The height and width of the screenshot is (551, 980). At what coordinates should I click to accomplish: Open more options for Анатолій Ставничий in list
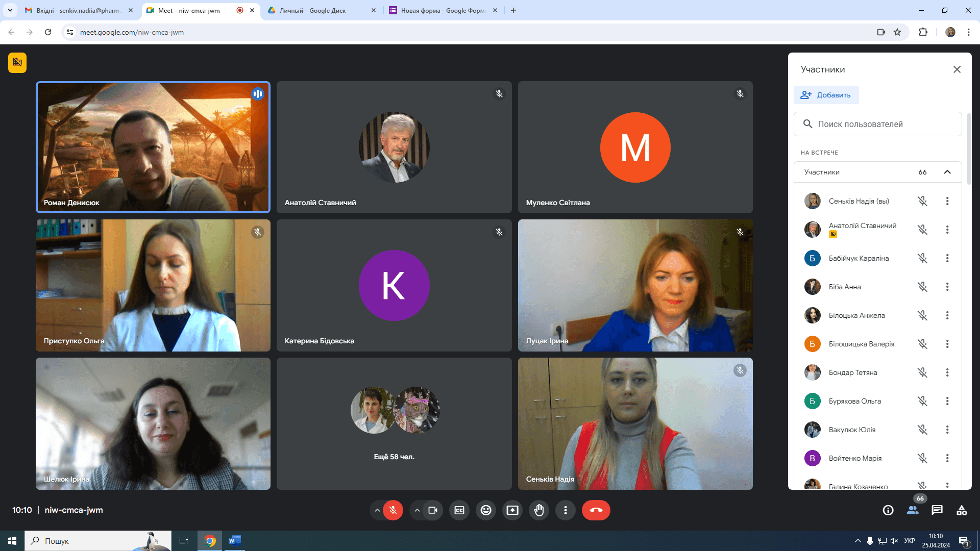(947, 230)
